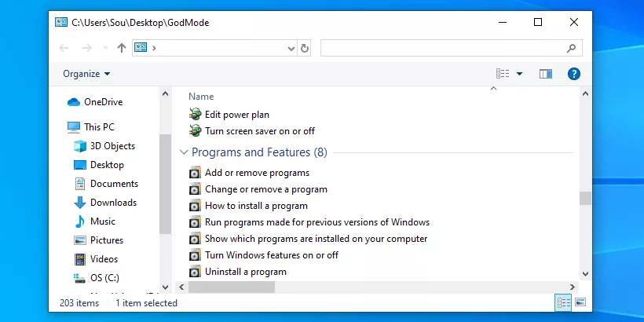
Task: Click the Back navigation arrow
Action: coord(64,48)
